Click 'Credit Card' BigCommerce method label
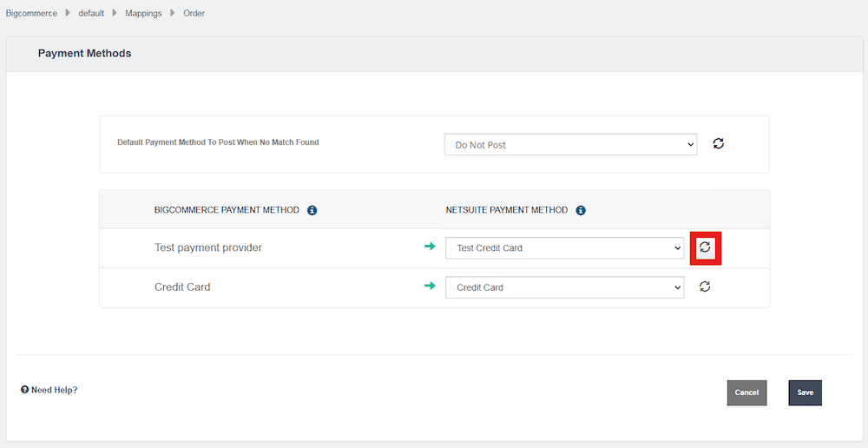This screenshot has height=448, width=868. [182, 287]
